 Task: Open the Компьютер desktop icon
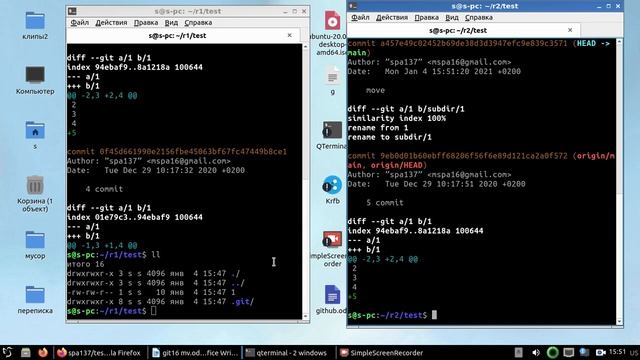pyautogui.click(x=35, y=75)
